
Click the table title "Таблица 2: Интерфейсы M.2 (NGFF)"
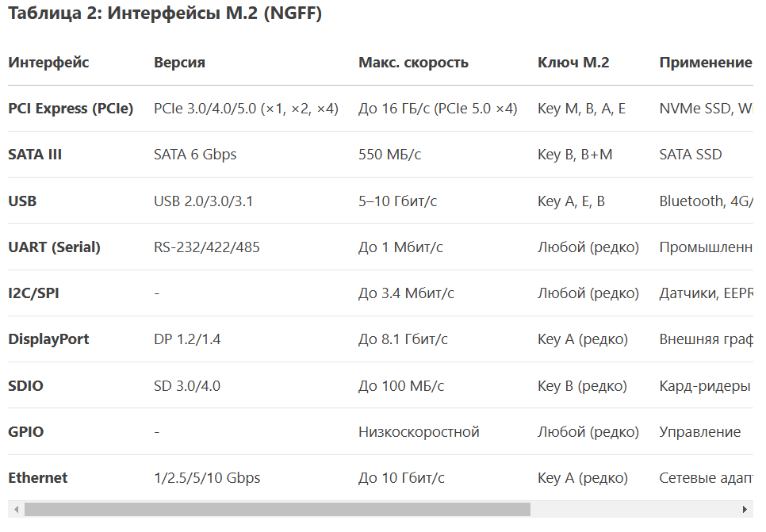(165, 13)
